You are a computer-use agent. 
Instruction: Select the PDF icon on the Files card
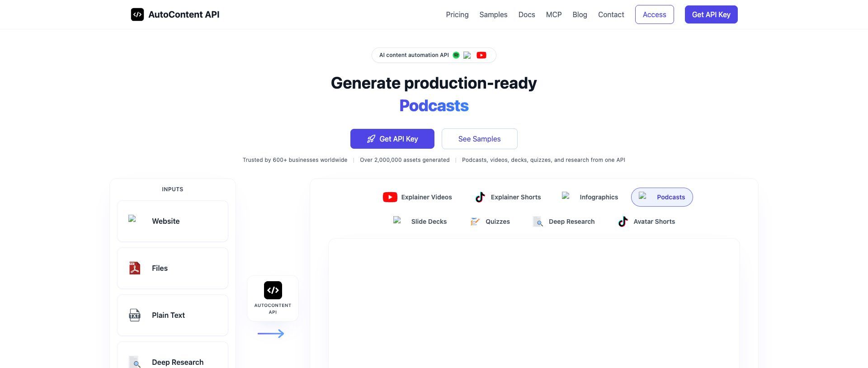click(x=135, y=268)
